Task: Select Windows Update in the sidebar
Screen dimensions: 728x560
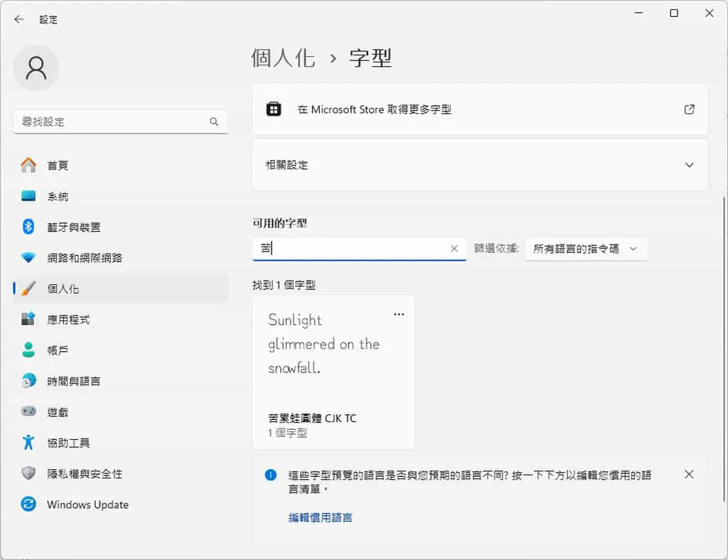Action: tap(121, 505)
